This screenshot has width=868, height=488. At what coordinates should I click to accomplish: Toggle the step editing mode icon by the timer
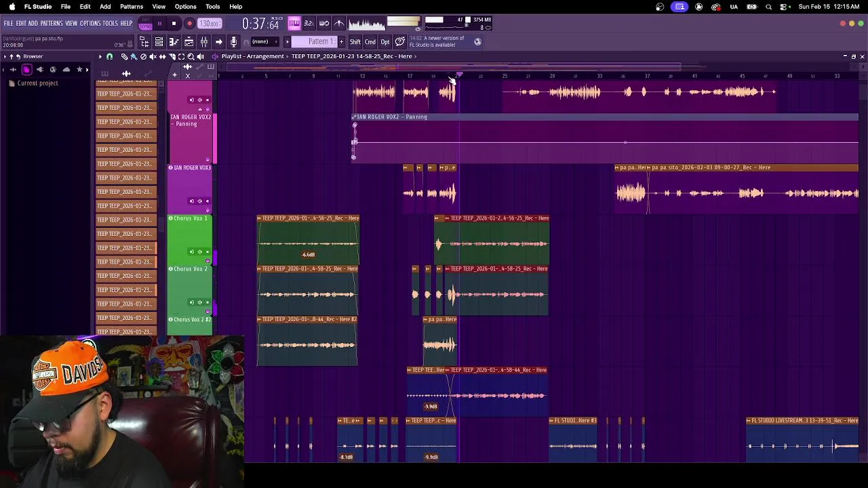point(294,24)
